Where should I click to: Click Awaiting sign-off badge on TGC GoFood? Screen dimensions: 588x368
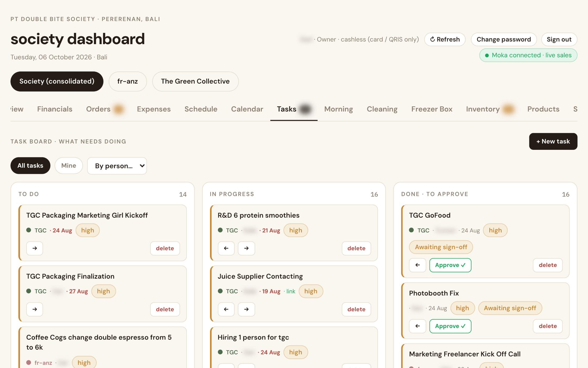[x=441, y=247]
